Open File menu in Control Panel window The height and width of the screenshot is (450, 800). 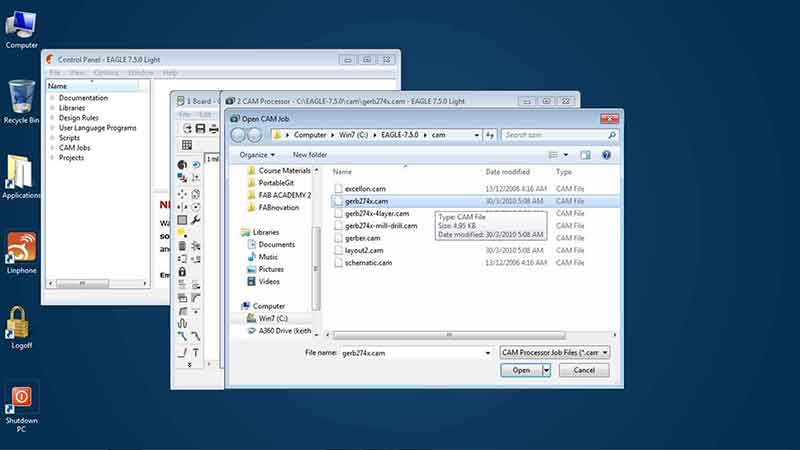55,73
